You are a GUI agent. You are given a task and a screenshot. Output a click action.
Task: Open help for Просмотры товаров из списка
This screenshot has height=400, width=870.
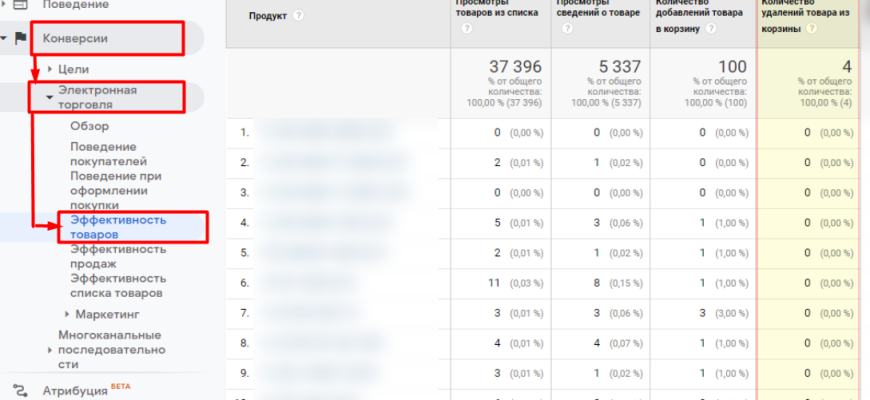pyautogui.click(x=467, y=29)
